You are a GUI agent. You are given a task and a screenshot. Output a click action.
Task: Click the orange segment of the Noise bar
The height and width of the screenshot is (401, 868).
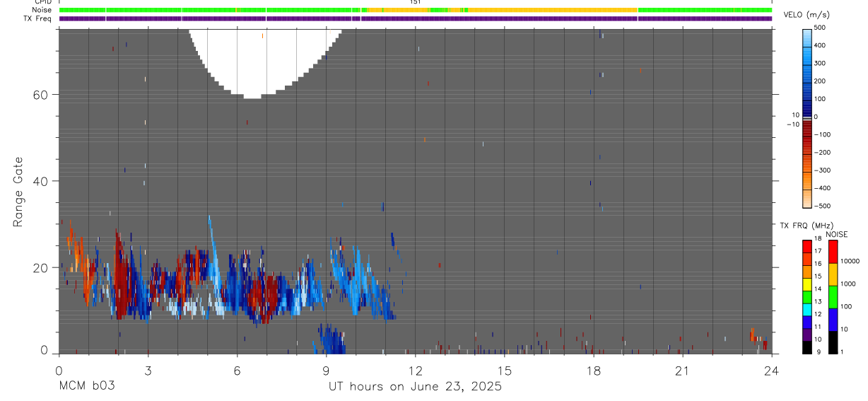click(x=553, y=10)
